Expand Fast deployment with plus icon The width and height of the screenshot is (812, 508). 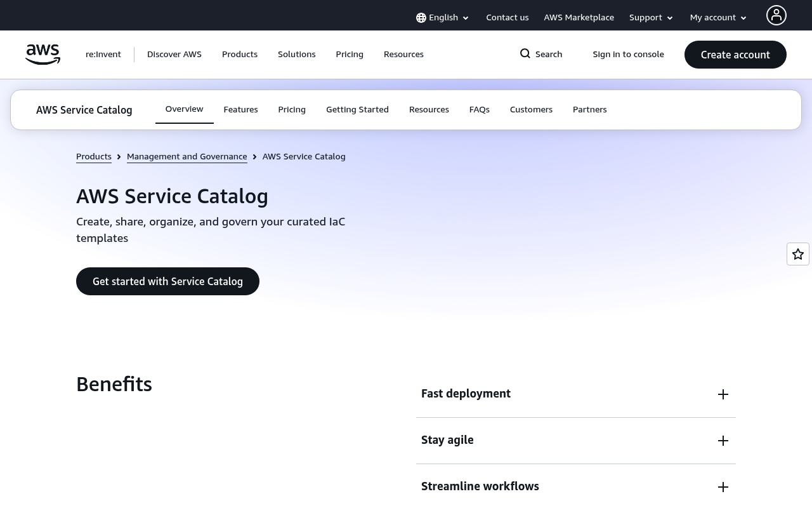[x=723, y=394]
